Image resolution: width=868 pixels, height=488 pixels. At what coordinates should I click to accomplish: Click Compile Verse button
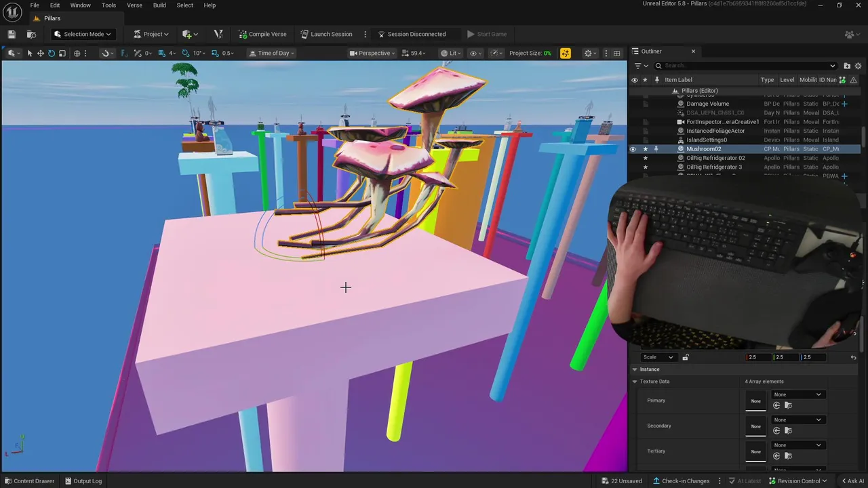[262, 34]
